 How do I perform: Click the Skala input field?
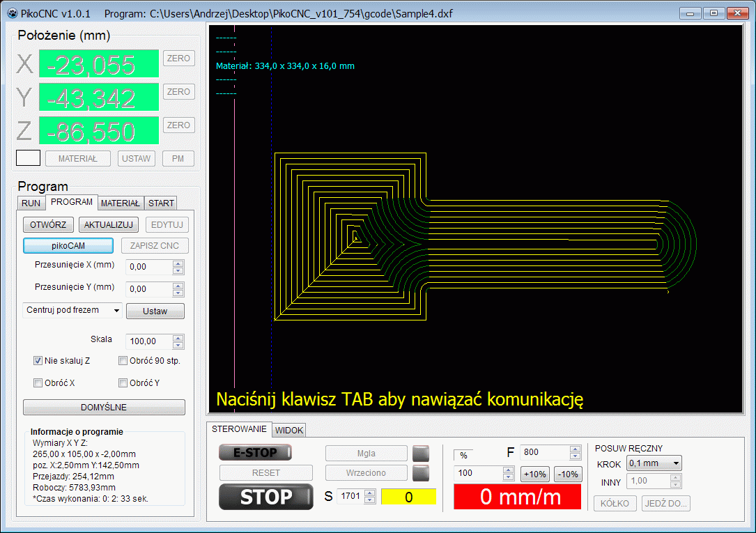(x=149, y=341)
